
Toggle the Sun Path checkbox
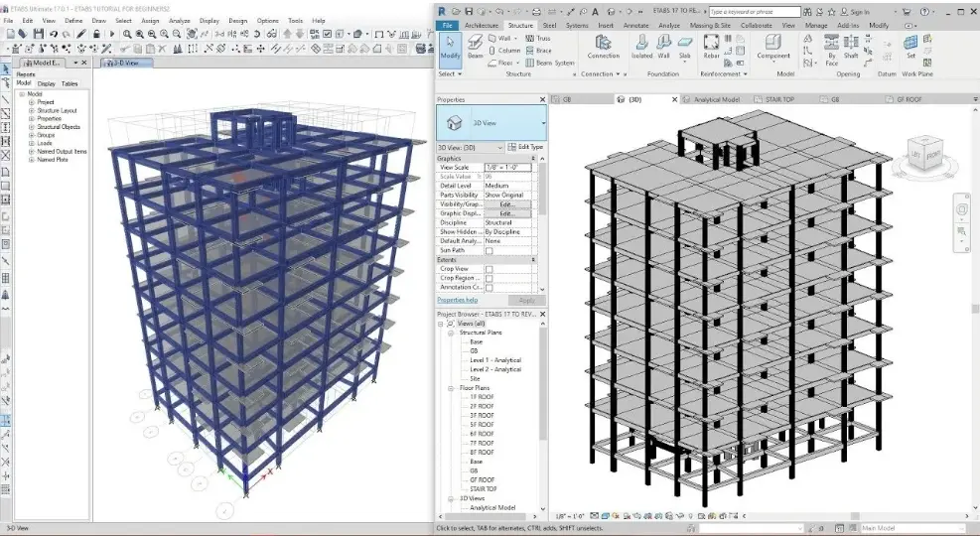[x=489, y=250]
